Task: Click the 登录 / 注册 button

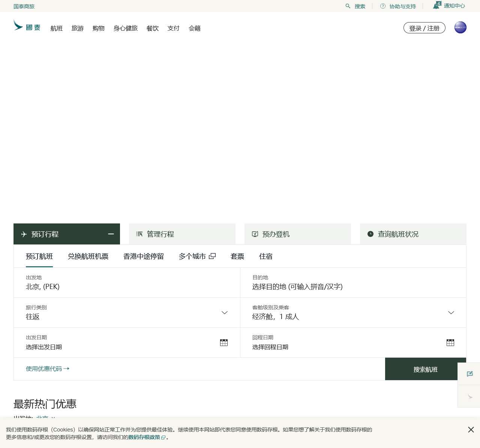Action: coord(424,28)
